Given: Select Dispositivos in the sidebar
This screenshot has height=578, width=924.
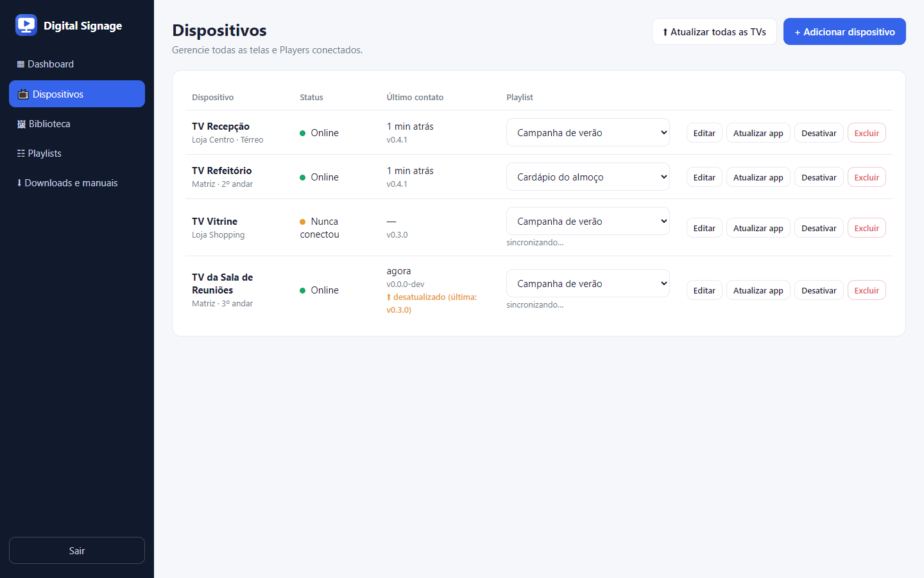Looking at the screenshot, I should (x=77, y=94).
